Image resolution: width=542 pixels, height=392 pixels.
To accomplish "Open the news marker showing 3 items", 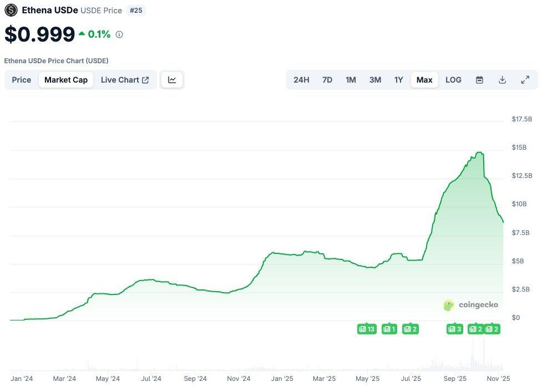I will point(454,329).
